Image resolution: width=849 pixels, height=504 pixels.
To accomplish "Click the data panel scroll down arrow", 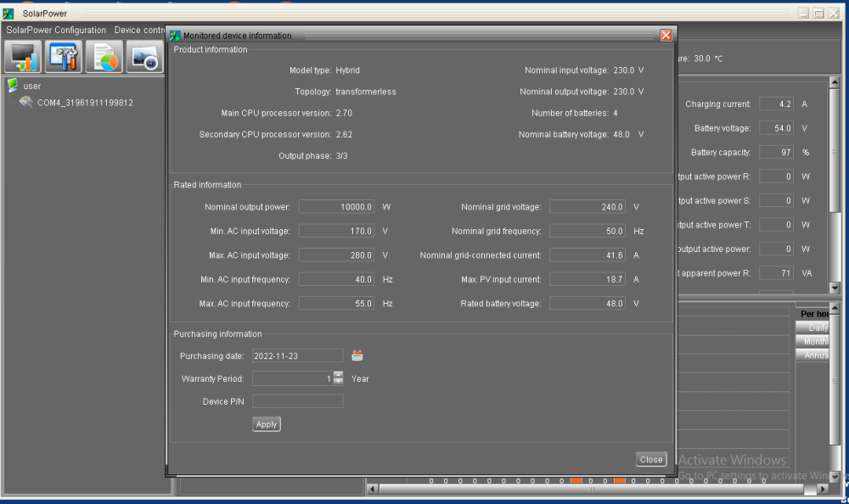I will click(x=835, y=288).
